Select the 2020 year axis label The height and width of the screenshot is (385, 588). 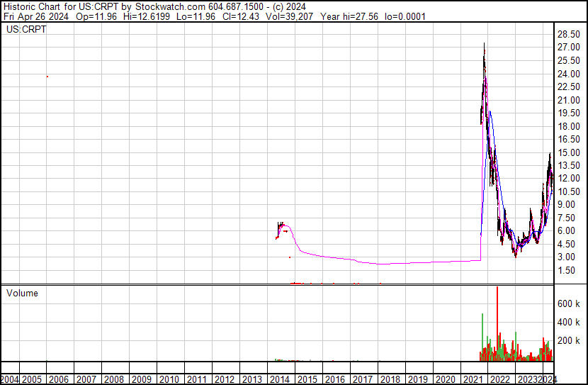pyautogui.click(x=445, y=379)
